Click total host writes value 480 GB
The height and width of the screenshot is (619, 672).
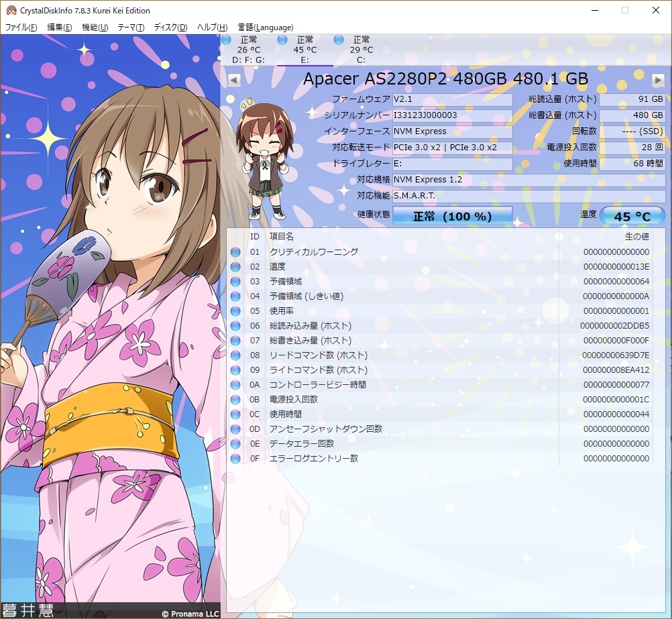coord(632,115)
